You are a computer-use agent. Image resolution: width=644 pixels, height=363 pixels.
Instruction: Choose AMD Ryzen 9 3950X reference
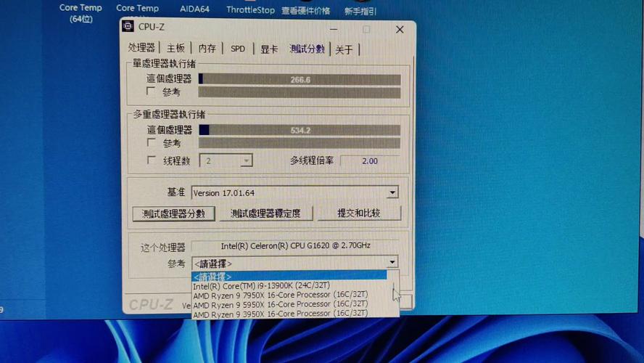pyautogui.click(x=281, y=314)
